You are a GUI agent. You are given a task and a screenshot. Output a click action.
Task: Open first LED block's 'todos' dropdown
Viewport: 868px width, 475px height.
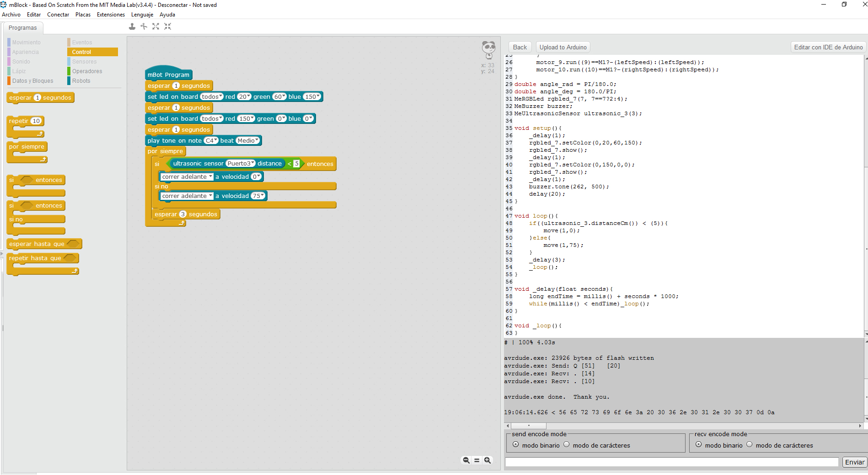(x=212, y=97)
